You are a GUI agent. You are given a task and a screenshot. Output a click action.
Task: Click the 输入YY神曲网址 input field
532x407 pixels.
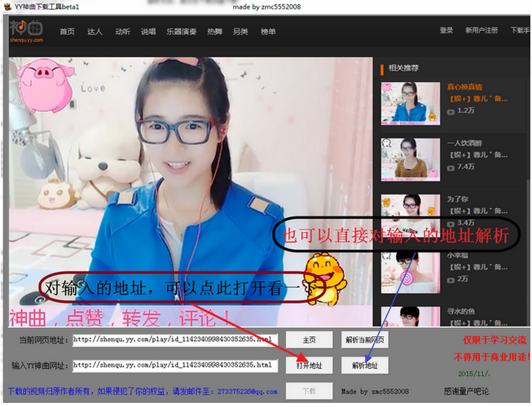[174, 365]
